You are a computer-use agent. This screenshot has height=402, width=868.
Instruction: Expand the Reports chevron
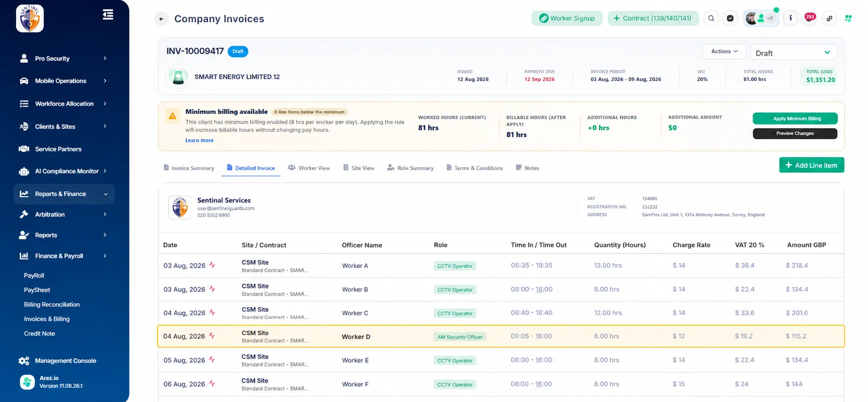pos(105,235)
